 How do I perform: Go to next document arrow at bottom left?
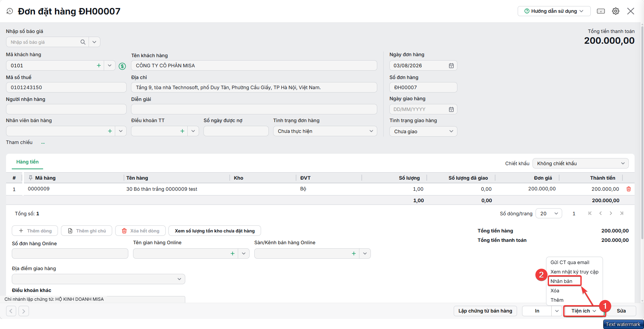coord(24,311)
